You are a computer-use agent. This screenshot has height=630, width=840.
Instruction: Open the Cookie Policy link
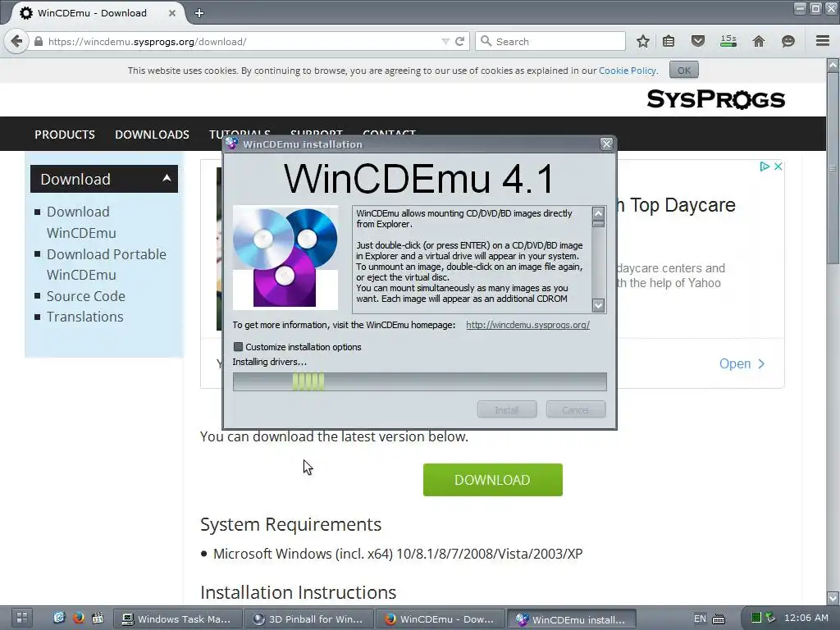627,71
